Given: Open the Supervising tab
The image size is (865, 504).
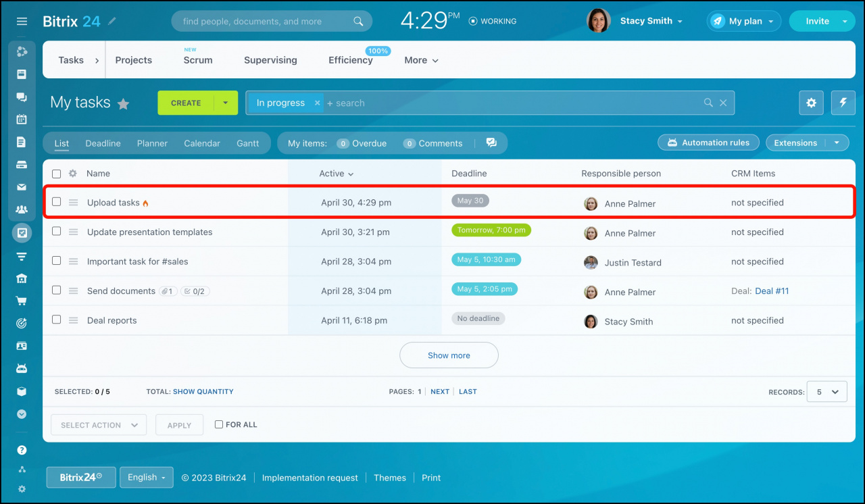Looking at the screenshot, I should tap(270, 60).
